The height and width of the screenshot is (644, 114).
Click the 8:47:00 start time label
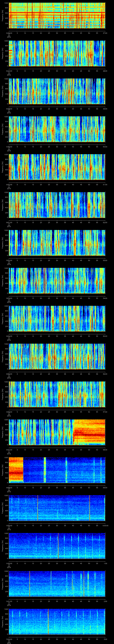(9, 71)
